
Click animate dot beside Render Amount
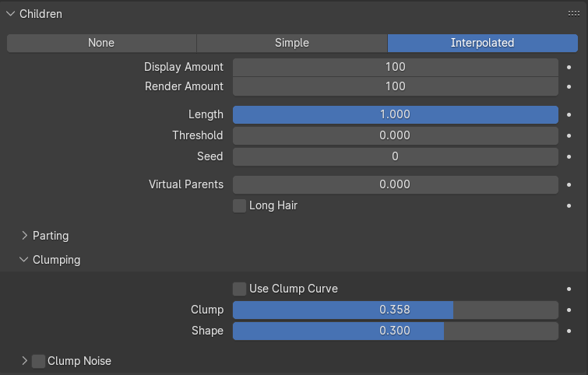569,86
